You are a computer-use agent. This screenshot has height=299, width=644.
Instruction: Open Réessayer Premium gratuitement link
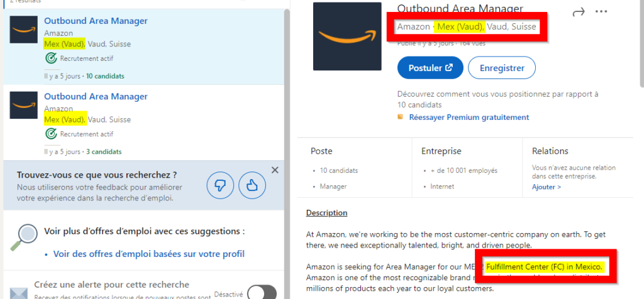(469, 117)
